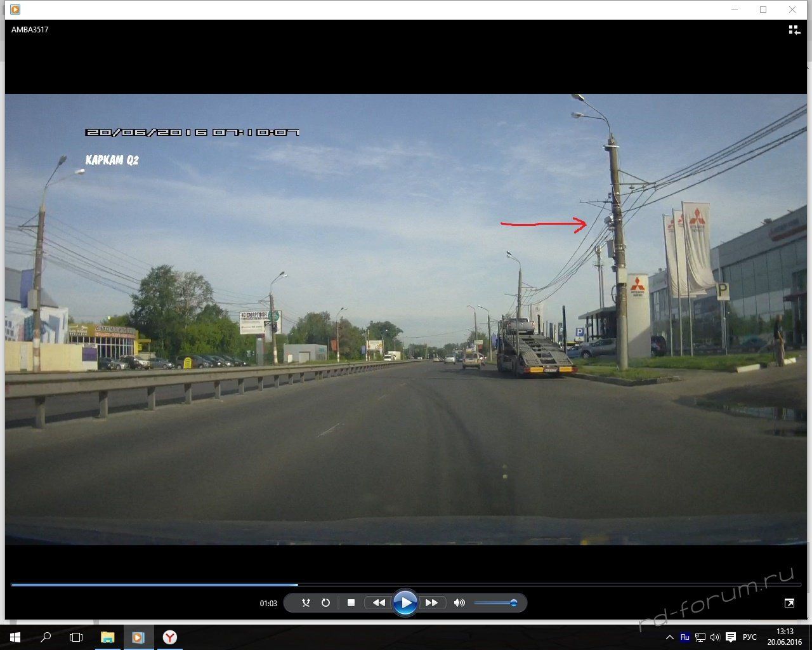Open the РУС input language switcher
The height and width of the screenshot is (650, 812).
[749, 637]
